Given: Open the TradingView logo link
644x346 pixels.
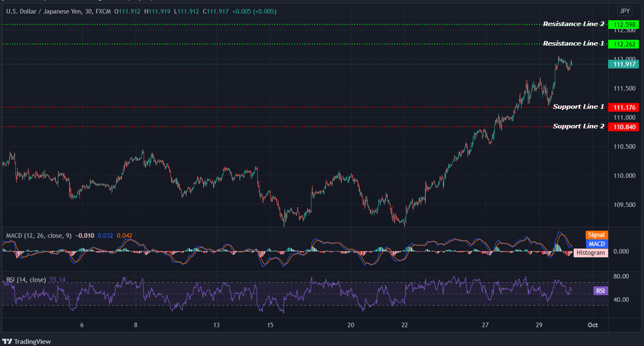Looking at the screenshot, I should point(26,342).
